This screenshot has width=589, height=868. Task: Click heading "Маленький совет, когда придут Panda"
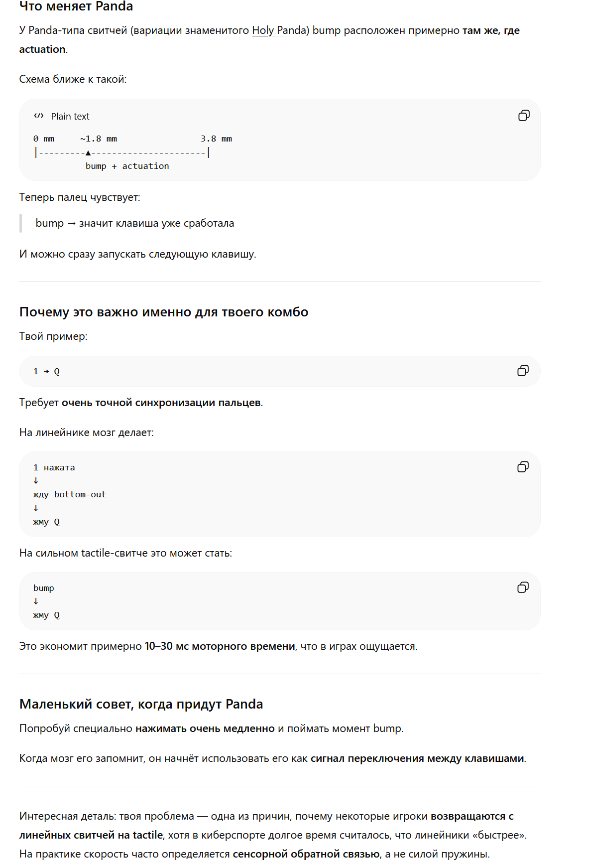point(141,704)
